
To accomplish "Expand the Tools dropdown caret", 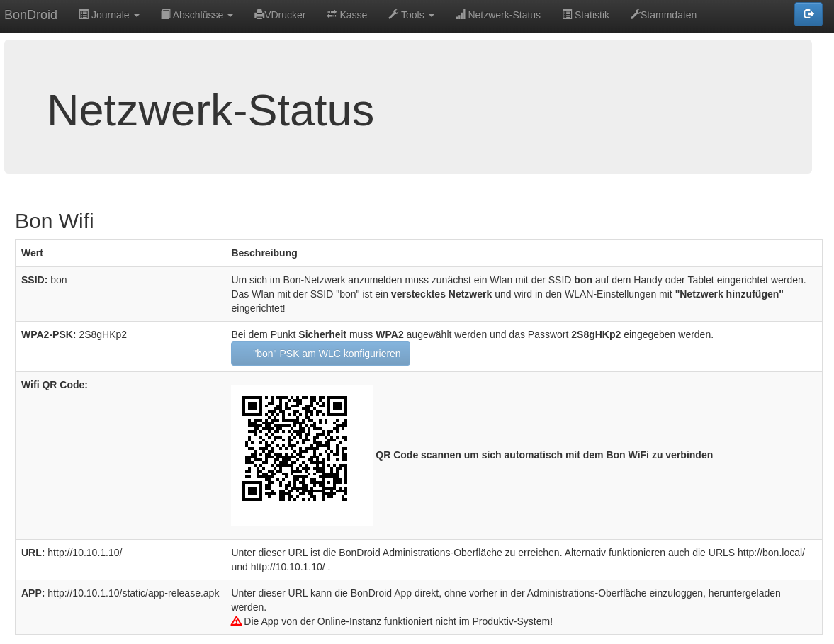I will point(431,16).
